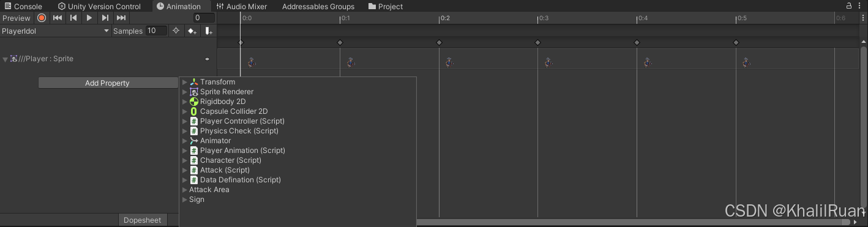Toggle Preview mode in the Animation window
This screenshot has height=227, width=868.
click(17, 18)
